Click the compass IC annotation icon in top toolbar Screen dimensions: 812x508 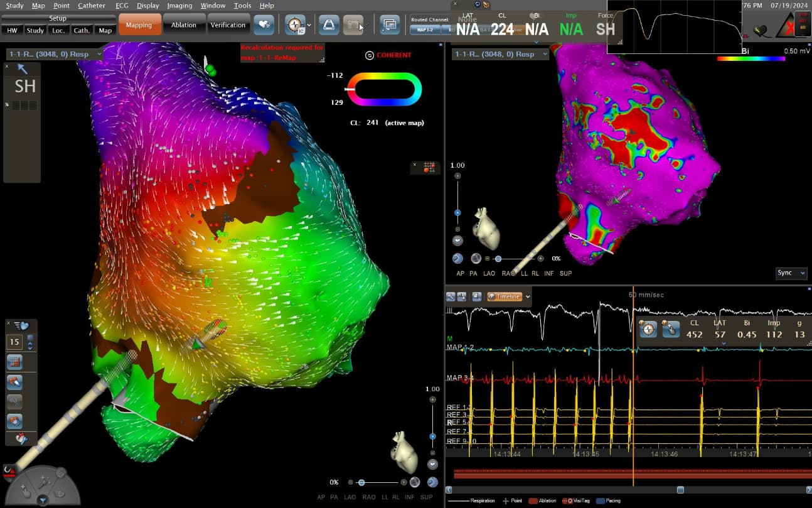(x=294, y=24)
